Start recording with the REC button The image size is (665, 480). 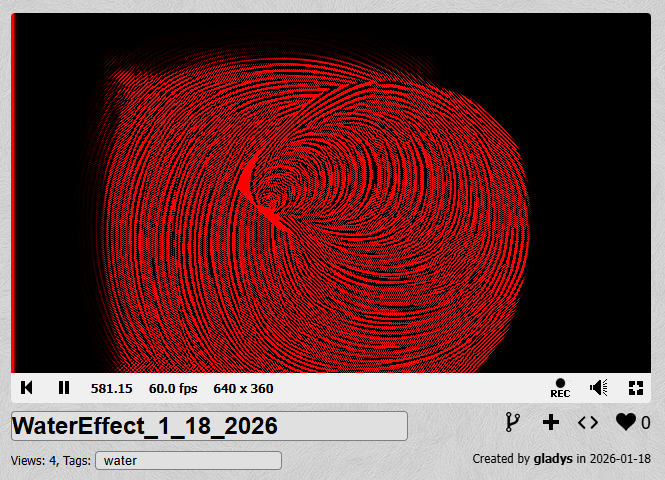(560, 388)
